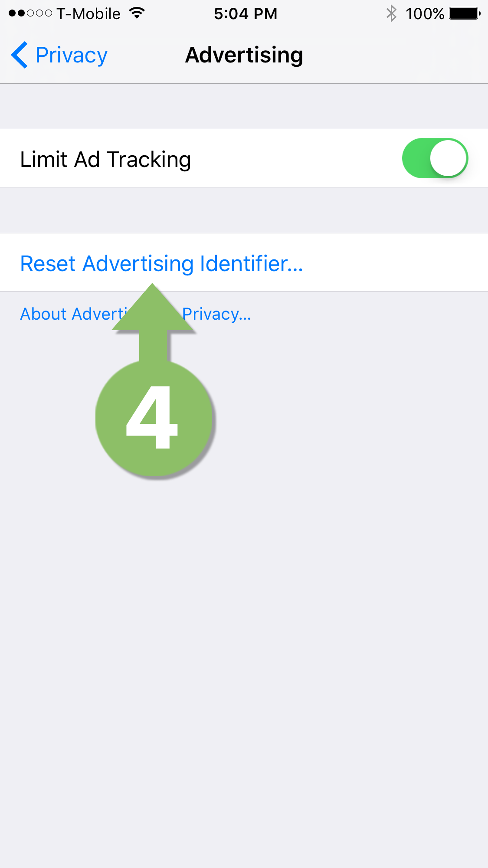
Task: Tap the Advertising page title
Action: click(x=244, y=56)
